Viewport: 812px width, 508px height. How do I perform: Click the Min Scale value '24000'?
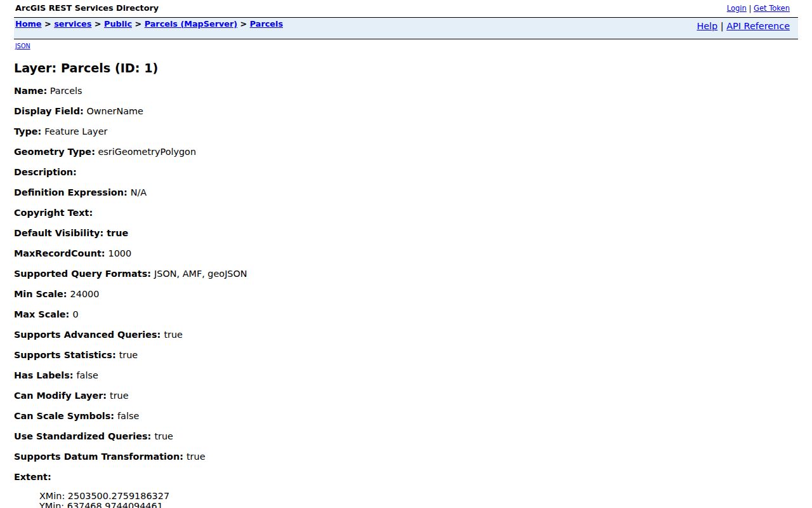[x=84, y=294]
